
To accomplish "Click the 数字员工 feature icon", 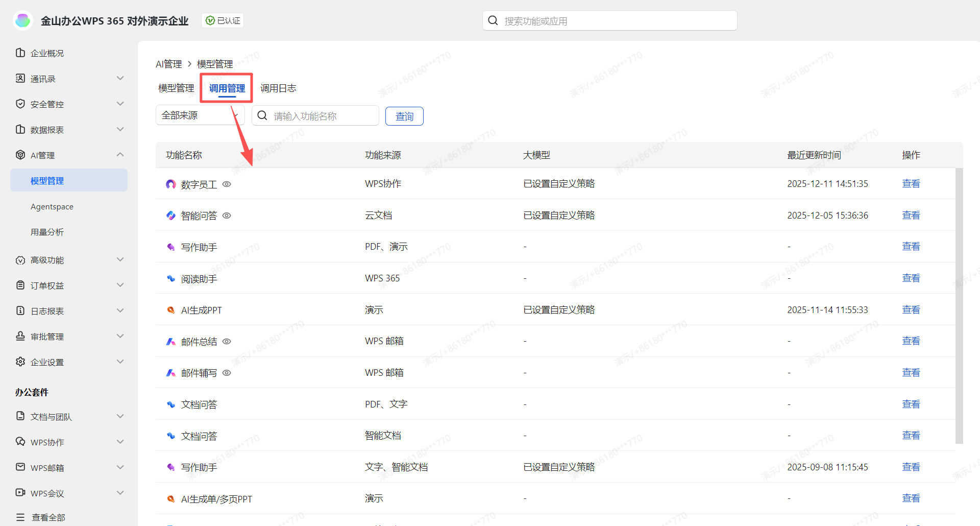I will pyautogui.click(x=171, y=184).
